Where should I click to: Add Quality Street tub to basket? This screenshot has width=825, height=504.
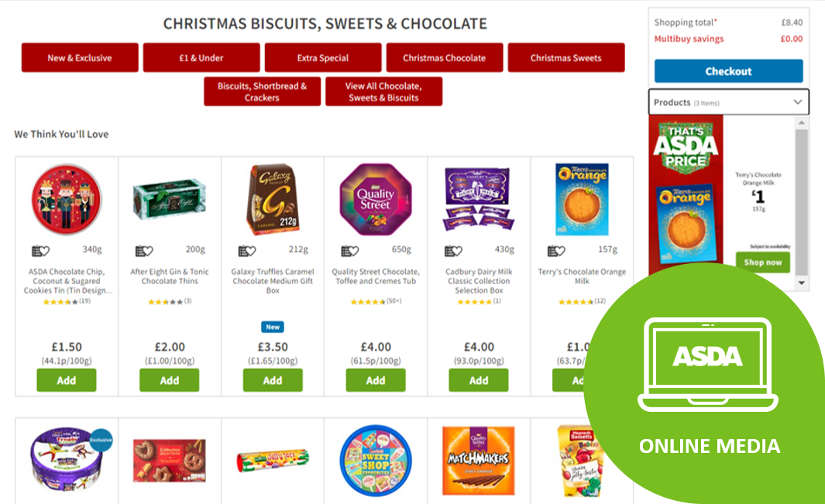(376, 380)
